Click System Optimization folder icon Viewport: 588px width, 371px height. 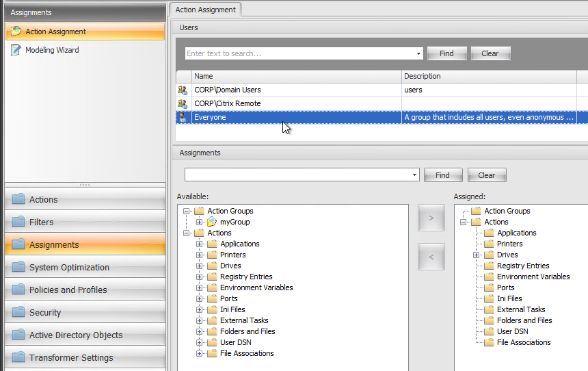(x=18, y=266)
